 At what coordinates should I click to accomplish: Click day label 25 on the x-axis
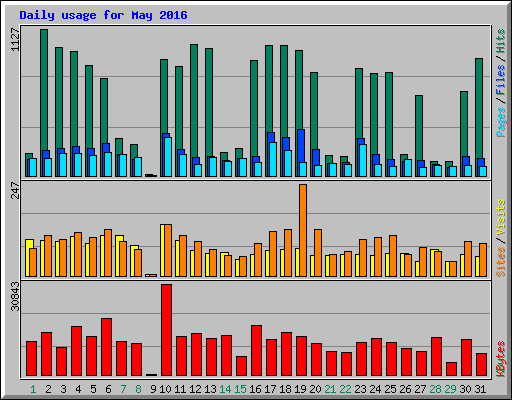390,389
